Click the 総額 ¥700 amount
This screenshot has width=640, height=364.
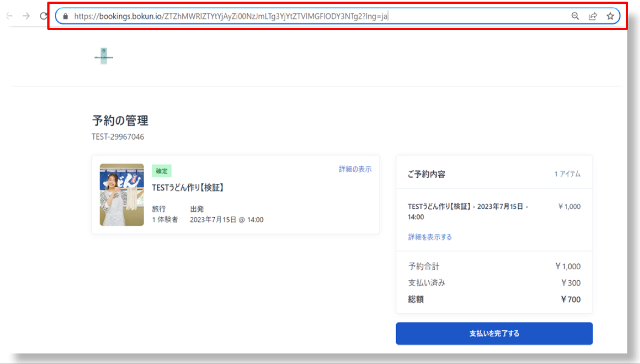pyautogui.click(x=570, y=299)
